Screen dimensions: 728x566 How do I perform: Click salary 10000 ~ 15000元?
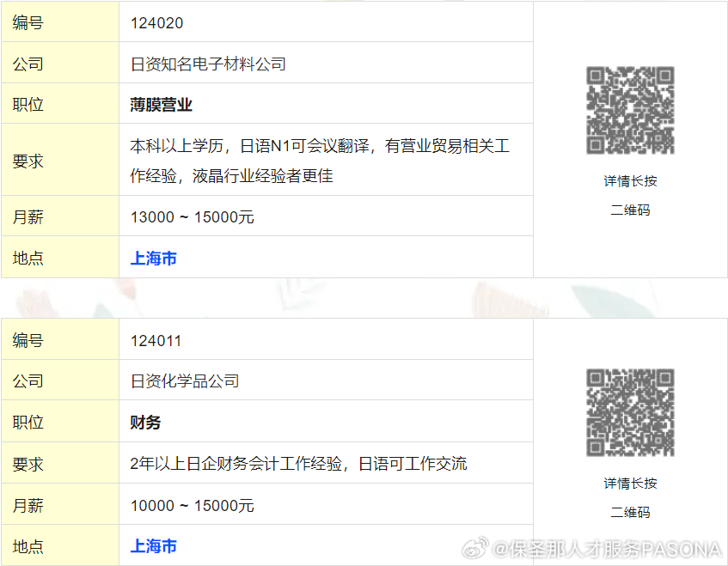(193, 505)
